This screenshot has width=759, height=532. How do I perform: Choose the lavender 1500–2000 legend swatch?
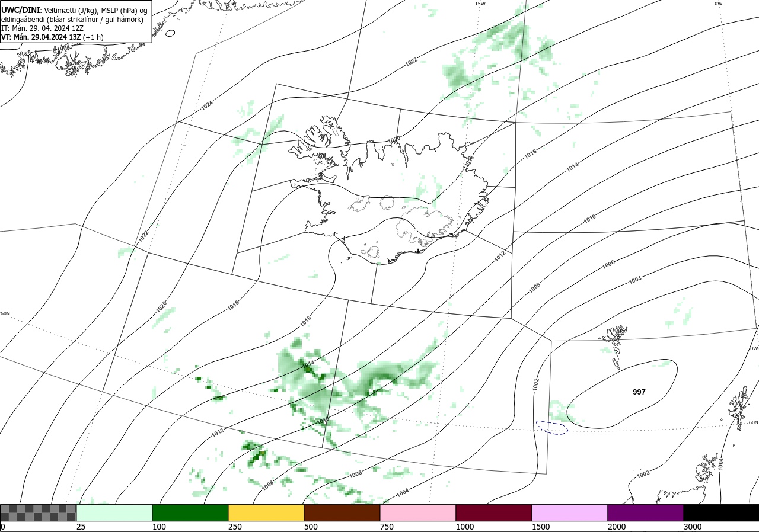(x=570, y=512)
